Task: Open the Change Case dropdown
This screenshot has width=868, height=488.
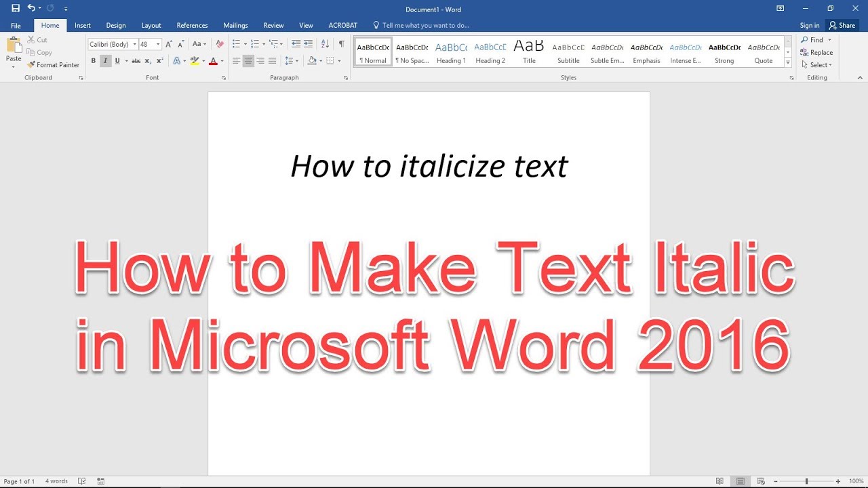Action: 199,44
